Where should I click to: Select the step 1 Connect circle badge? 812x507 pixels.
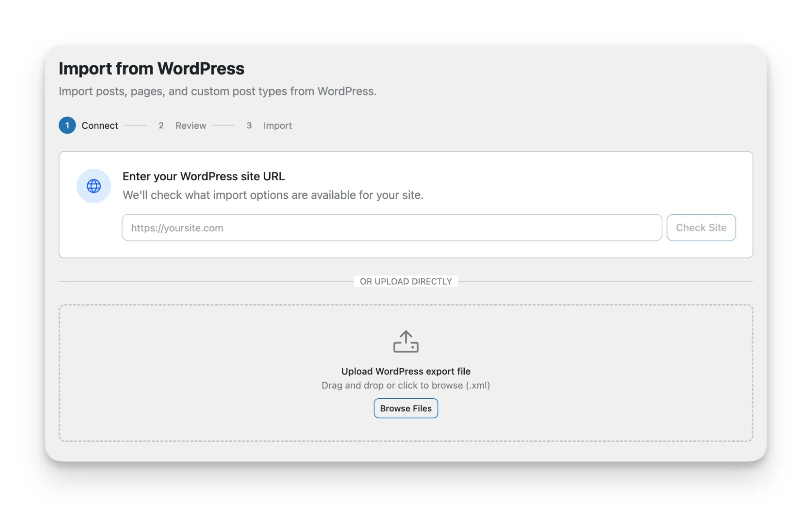[x=67, y=125]
